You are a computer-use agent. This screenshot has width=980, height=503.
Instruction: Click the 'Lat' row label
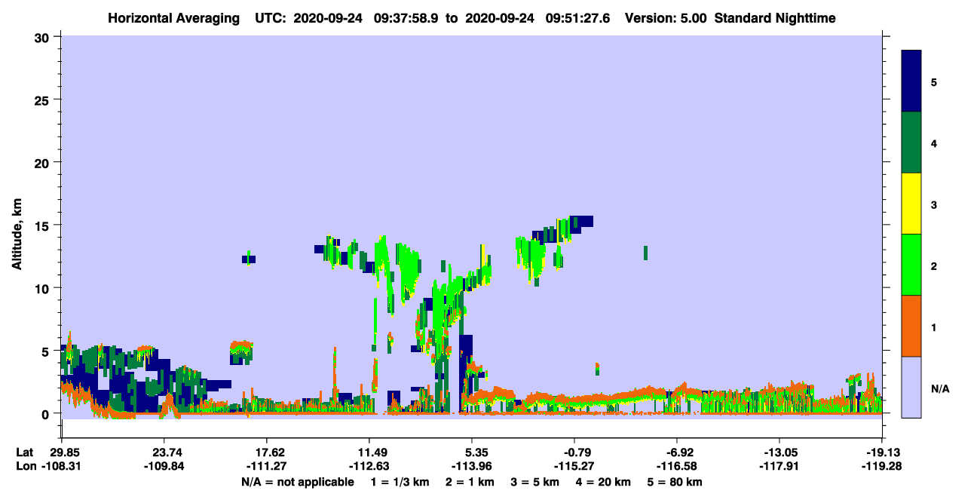[x=24, y=452]
